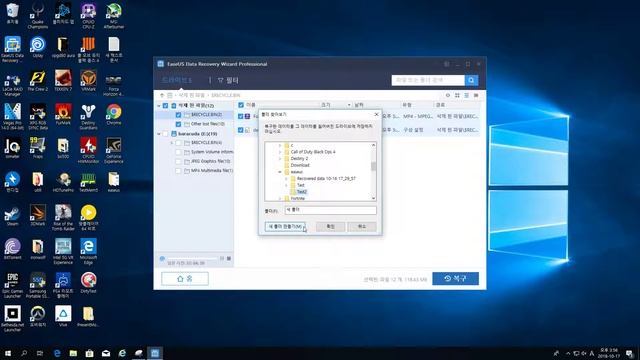Switch to thumbnail grid view in EaseUS

tap(457, 95)
